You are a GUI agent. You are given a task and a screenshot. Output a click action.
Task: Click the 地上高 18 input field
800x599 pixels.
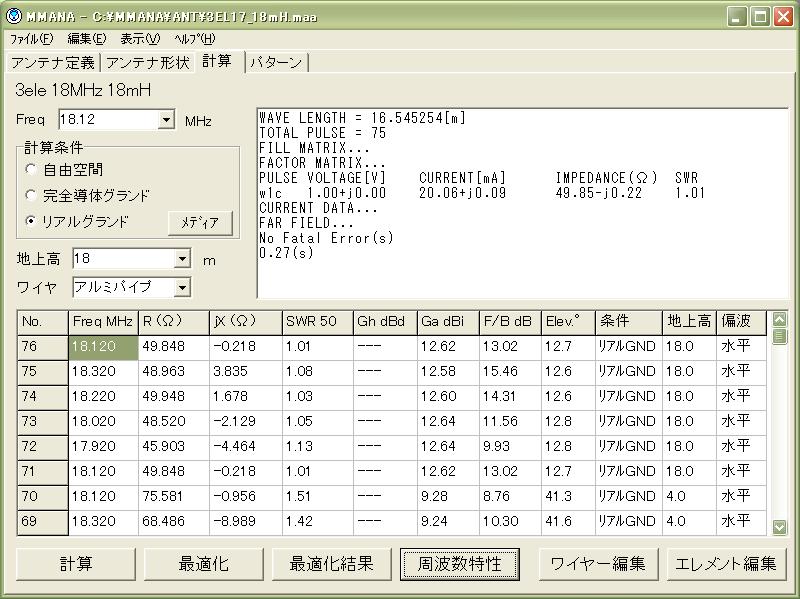(123, 259)
